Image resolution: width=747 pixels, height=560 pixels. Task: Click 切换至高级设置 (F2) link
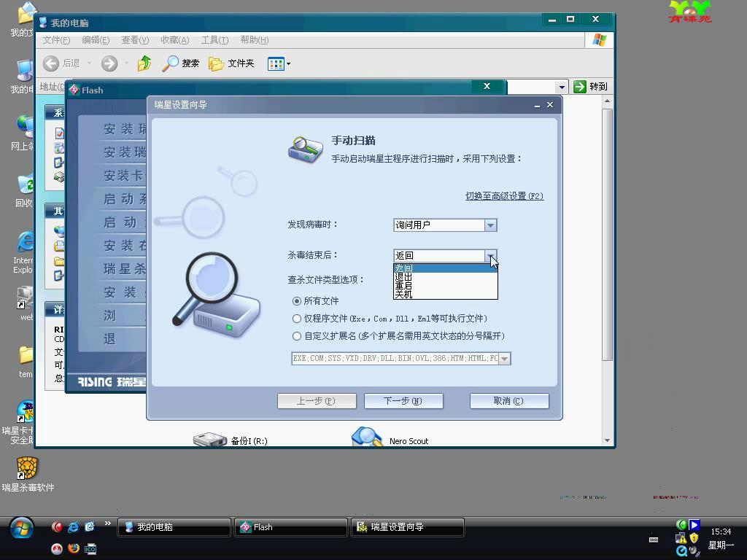(x=505, y=196)
